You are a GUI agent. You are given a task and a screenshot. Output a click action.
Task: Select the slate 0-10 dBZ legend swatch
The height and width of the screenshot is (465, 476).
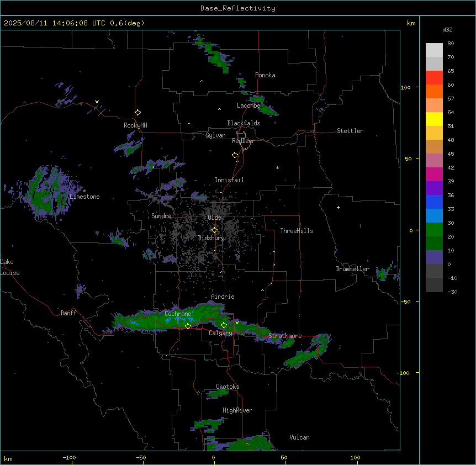point(434,257)
